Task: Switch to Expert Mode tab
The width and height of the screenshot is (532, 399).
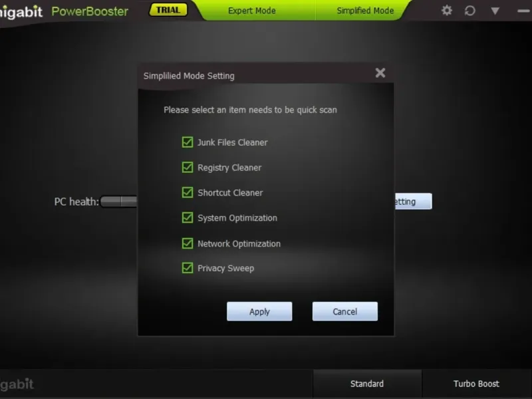Action: pyautogui.click(x=252, y=11)
